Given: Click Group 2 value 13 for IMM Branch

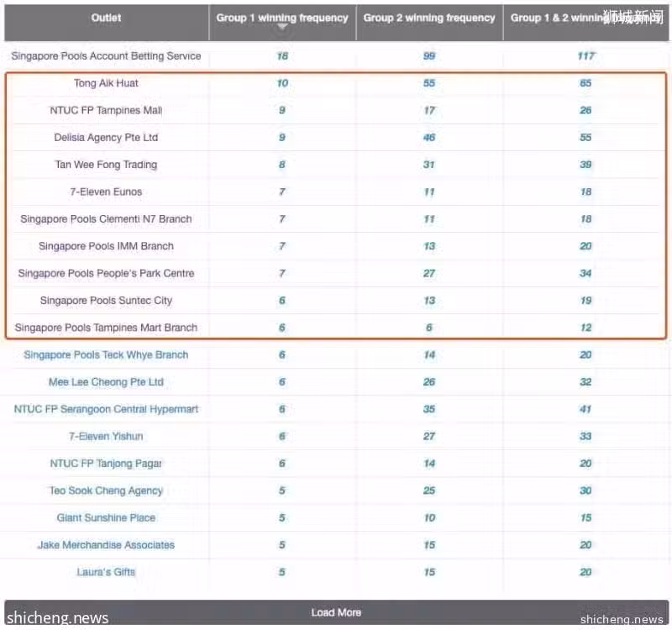Looking at the screenshot, I should 429,246.
